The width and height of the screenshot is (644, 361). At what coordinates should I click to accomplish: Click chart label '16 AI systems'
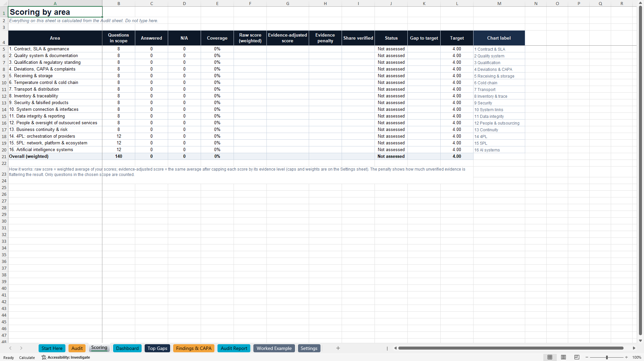pyautogui.click(x=499, y=150)
